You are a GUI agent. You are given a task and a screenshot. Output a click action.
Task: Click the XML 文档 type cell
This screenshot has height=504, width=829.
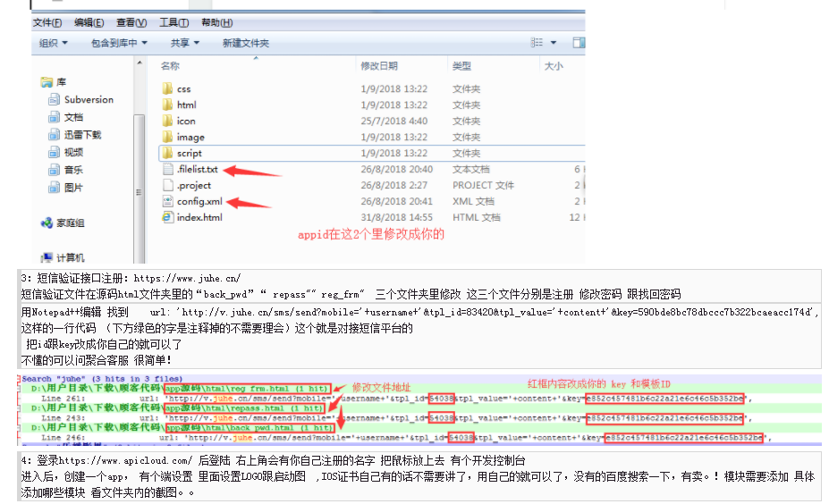(x=473, y=201)
